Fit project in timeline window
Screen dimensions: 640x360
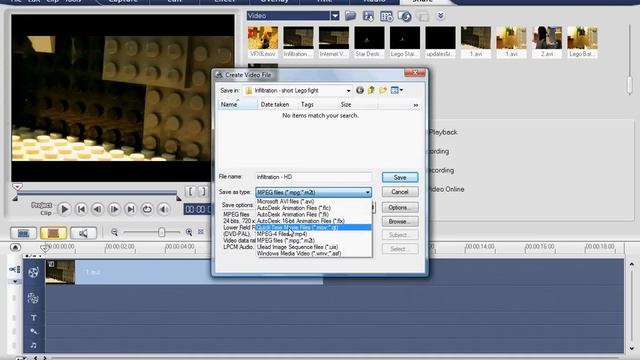201,232
